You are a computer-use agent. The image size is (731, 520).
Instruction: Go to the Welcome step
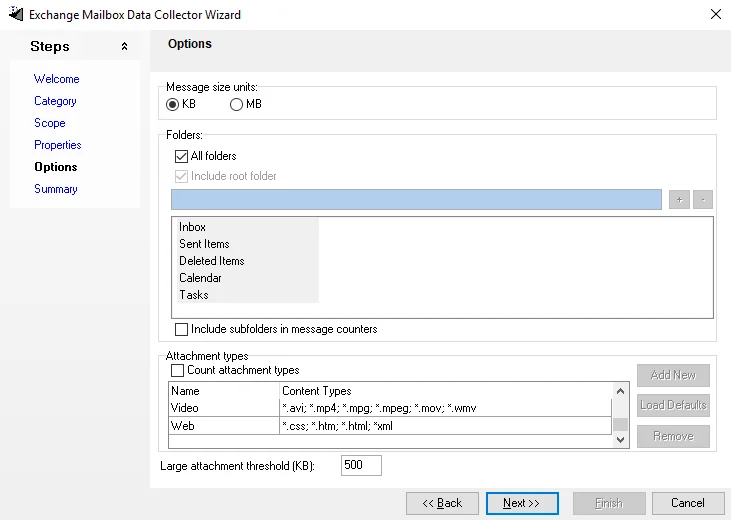[x=56, y=79]
